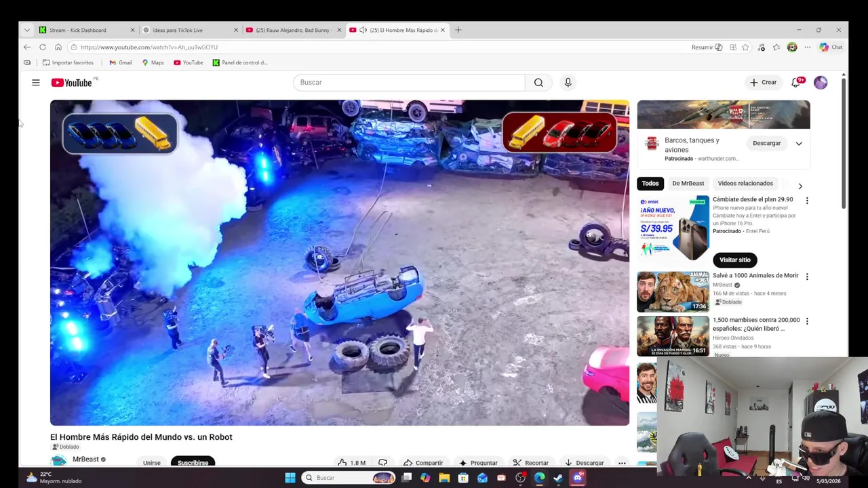Click the Unirse button

coord(152,462)
